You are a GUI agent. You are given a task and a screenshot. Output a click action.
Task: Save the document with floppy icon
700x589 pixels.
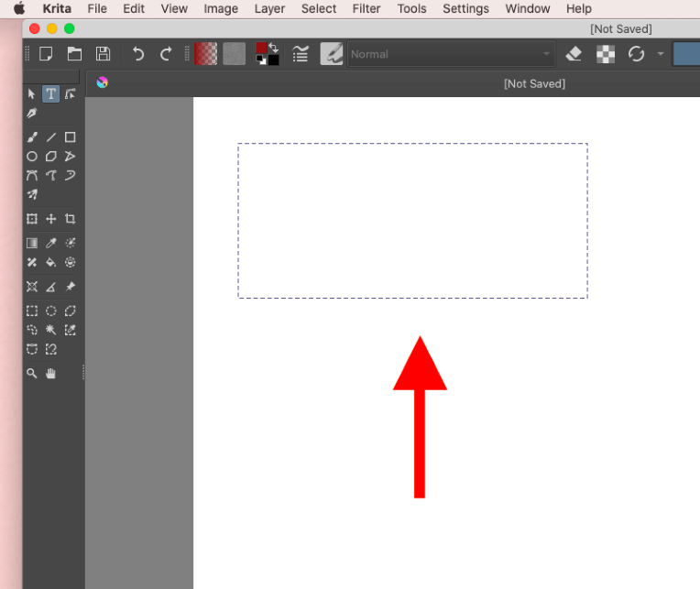point(104,54)
